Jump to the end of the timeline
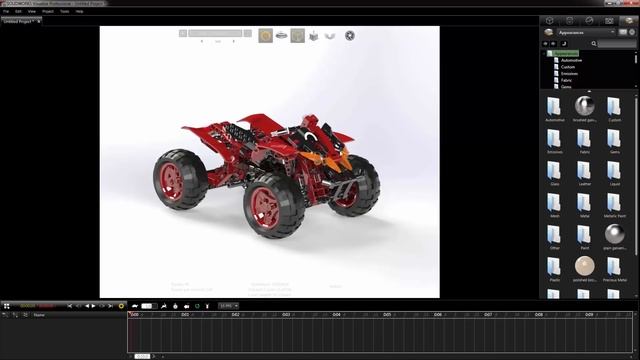The width and height of the screenshot is (640, 360). pyautogui.click(x=110, y=306)
